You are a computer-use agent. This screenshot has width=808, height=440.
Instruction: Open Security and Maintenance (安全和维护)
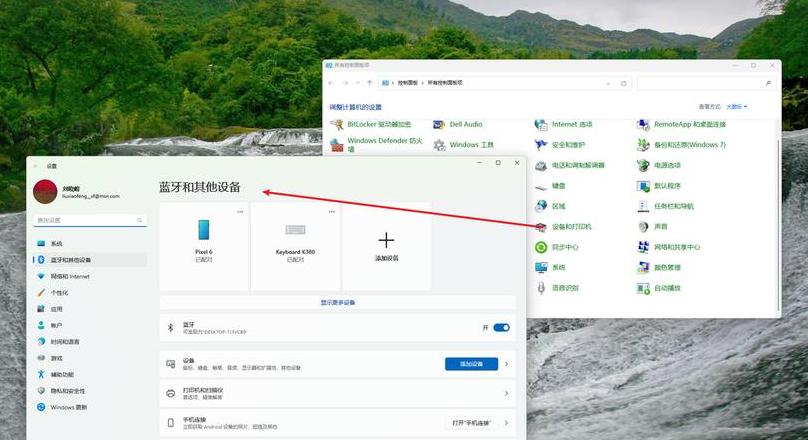560,145
